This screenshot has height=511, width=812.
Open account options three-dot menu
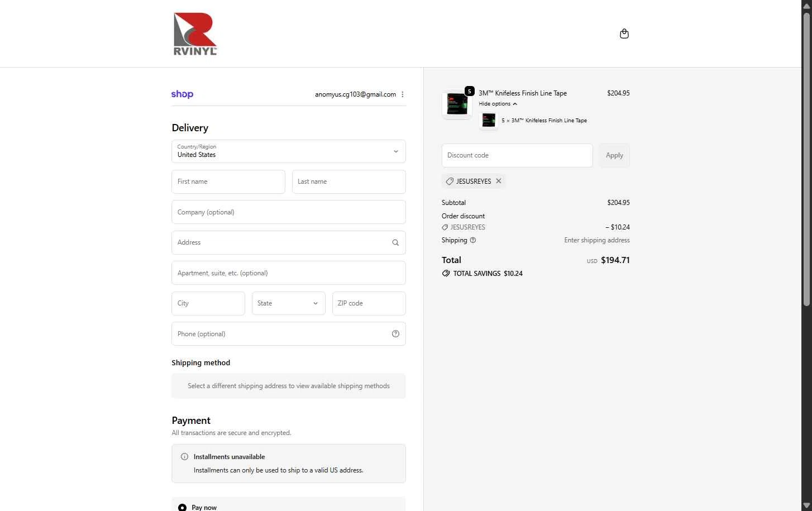click(403, 94)
